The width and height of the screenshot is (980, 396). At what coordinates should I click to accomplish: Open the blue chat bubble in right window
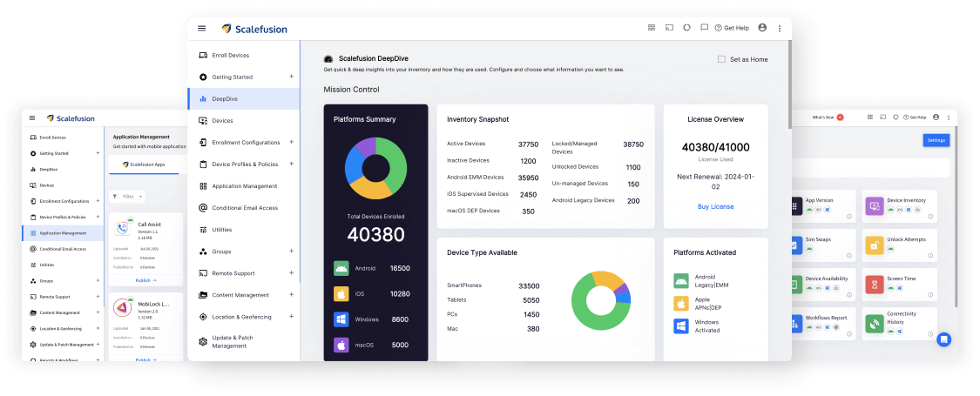(943, 339)
